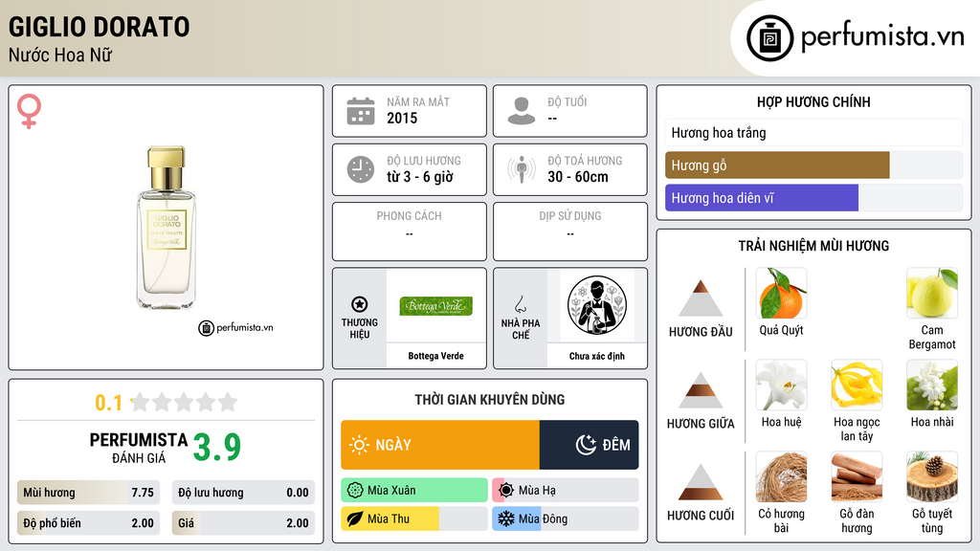Click the sillage icon beside Độ toả hương
980x551 pixels.
click(522, 169)
